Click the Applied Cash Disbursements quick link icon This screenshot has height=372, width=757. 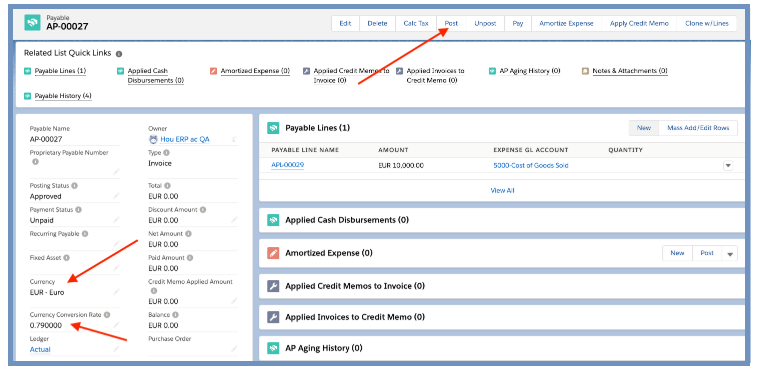[x=120, y=71]
